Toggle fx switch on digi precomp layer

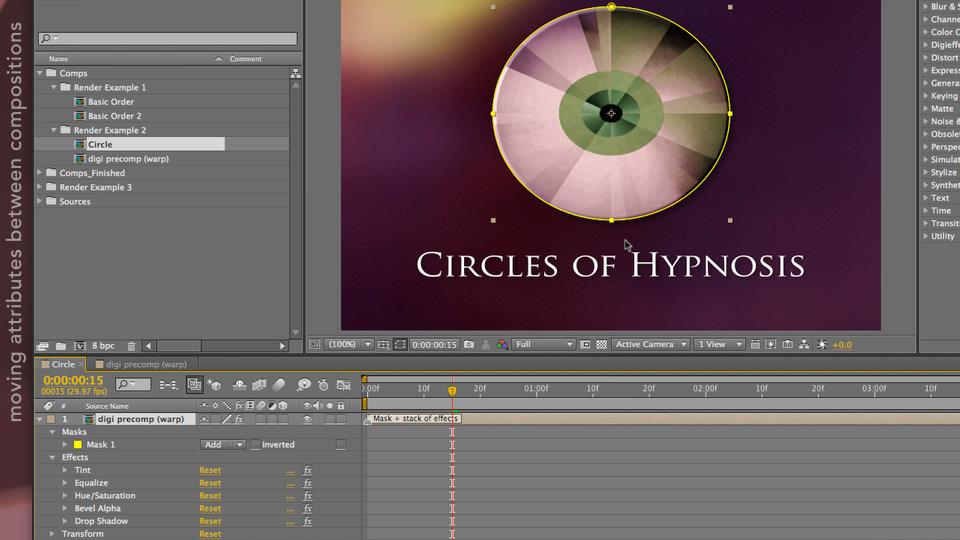click(239, 419)
